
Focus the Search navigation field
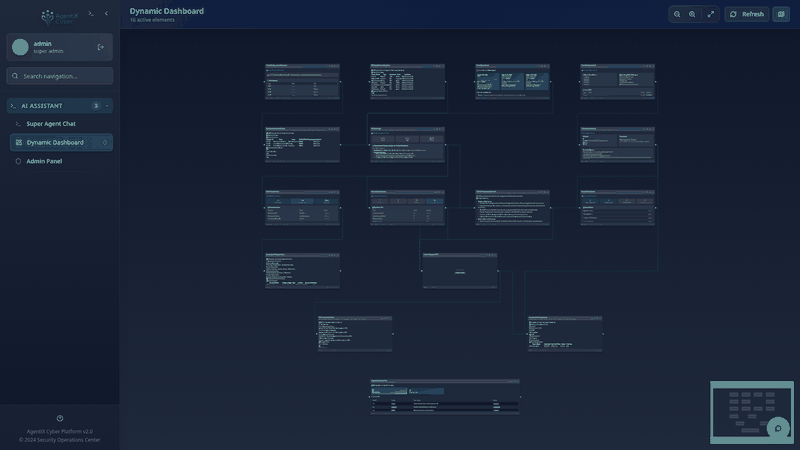point(60,76)
